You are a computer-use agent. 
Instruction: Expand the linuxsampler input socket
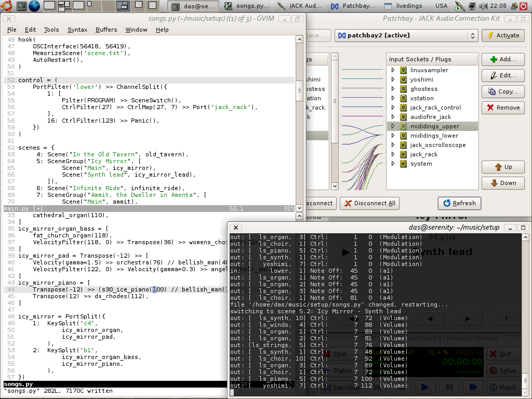coord(393,70)
